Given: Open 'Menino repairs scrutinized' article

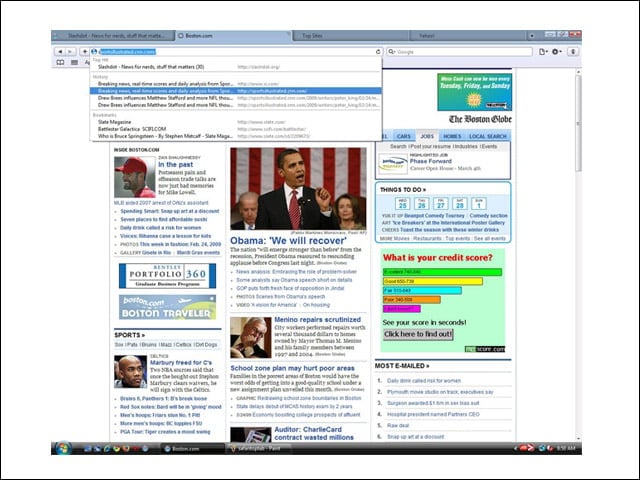Looking at the screenshot, I should tap(318, 320).
